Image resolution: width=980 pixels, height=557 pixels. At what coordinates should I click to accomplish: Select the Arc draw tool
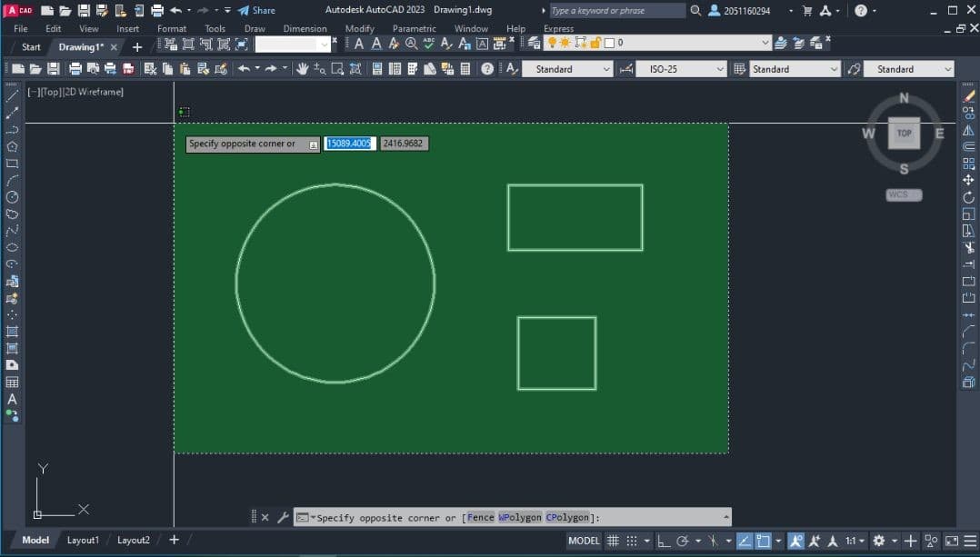12,181
